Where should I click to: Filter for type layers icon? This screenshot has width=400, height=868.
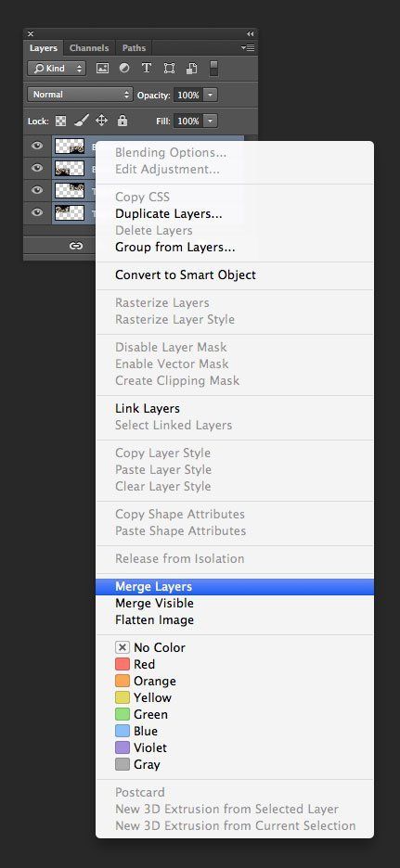click(x=147, y=68)
